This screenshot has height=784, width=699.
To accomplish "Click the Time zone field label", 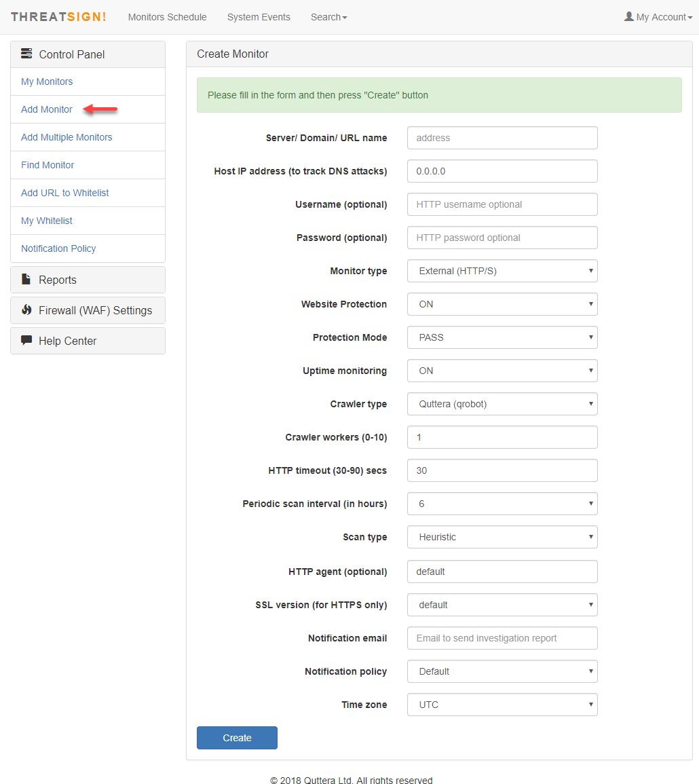I will [364, 705].
